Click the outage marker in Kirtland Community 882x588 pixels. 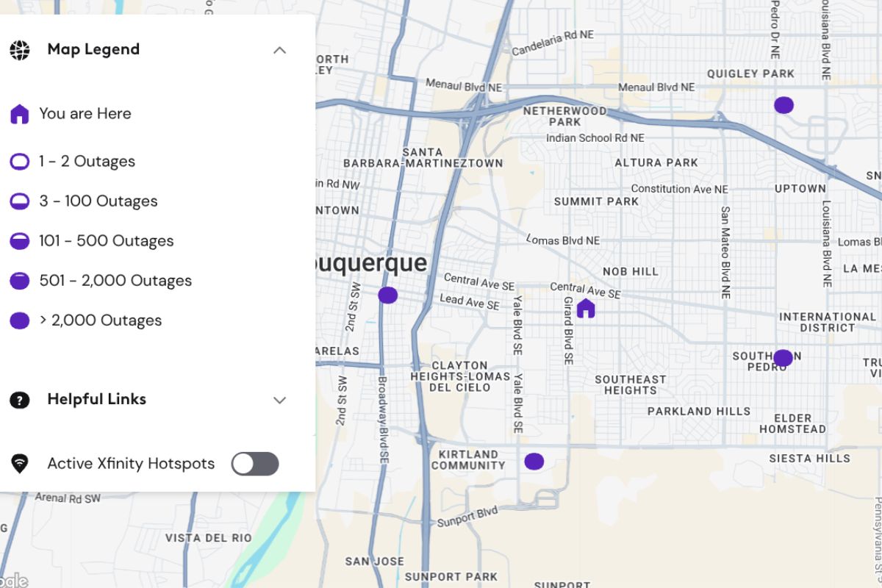tap(534, 461)
